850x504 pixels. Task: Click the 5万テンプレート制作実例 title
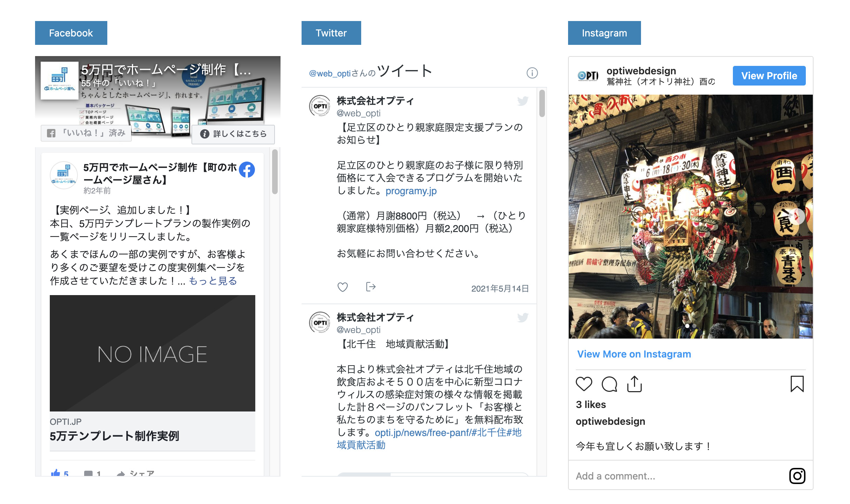tap(114, 436)
